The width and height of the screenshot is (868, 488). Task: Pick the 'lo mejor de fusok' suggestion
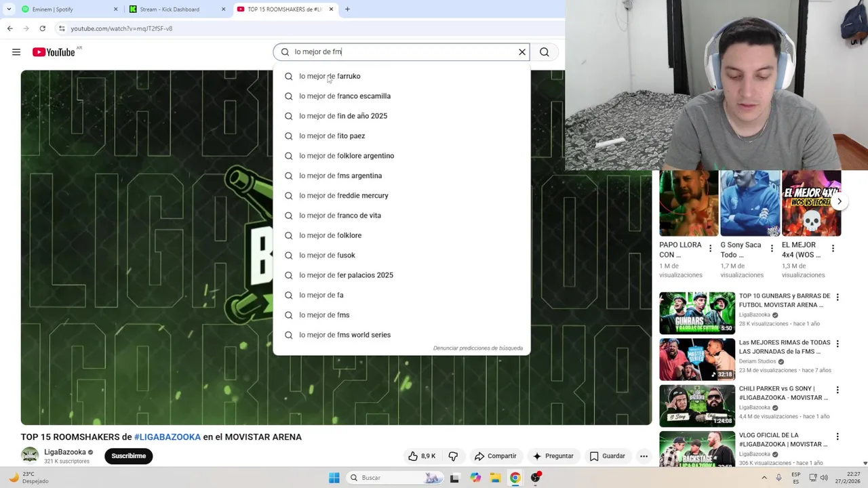(x=401, y=255)
